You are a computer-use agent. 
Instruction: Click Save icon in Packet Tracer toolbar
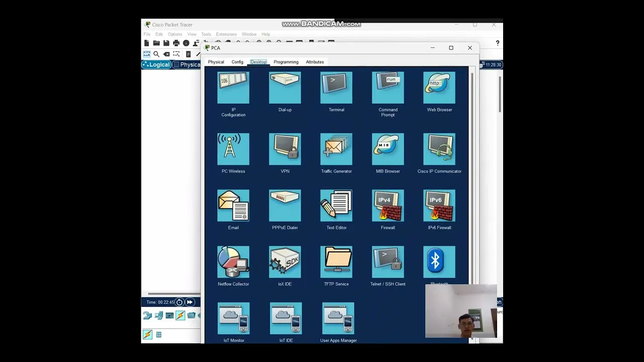point(166,43)
